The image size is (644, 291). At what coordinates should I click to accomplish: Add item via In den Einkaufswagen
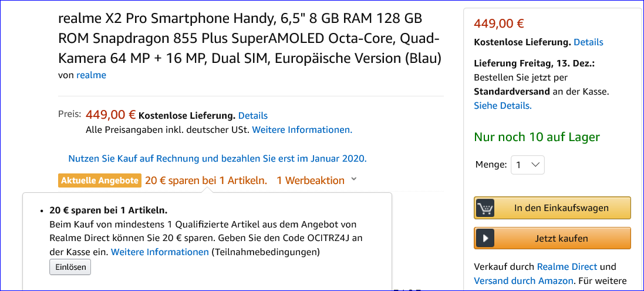[x=552, y=208]
